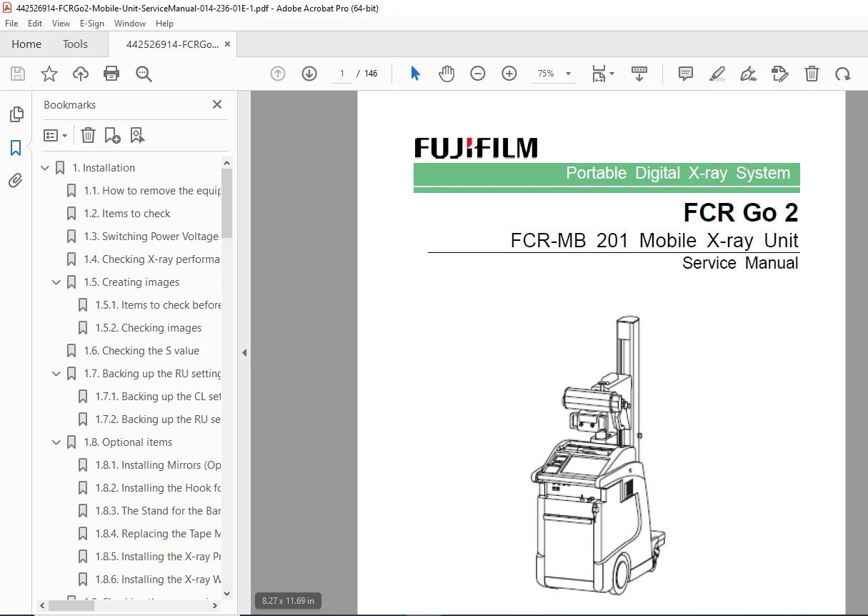This screenshot has height=616, width=868.
Task: Switch to the Tools tab
Action: (75, 44)
